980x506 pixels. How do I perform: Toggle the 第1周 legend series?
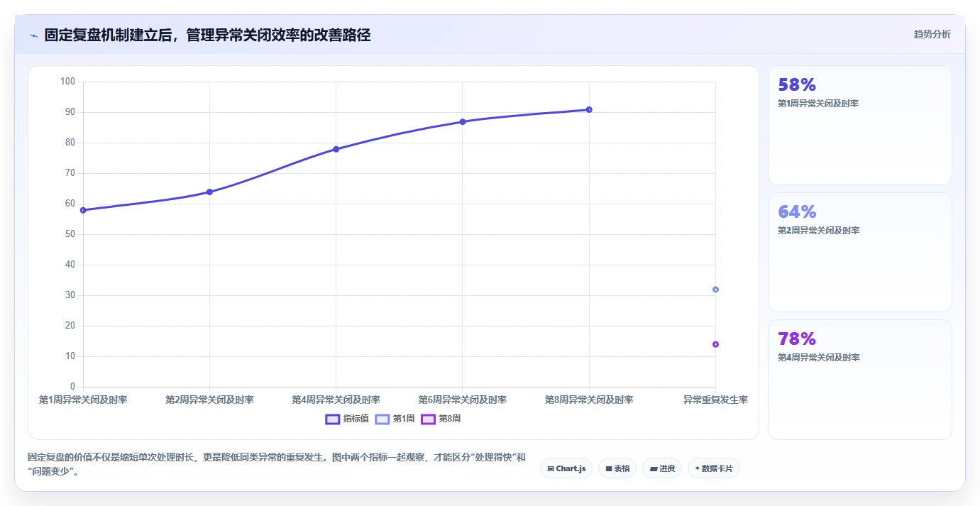click(395, 419)
